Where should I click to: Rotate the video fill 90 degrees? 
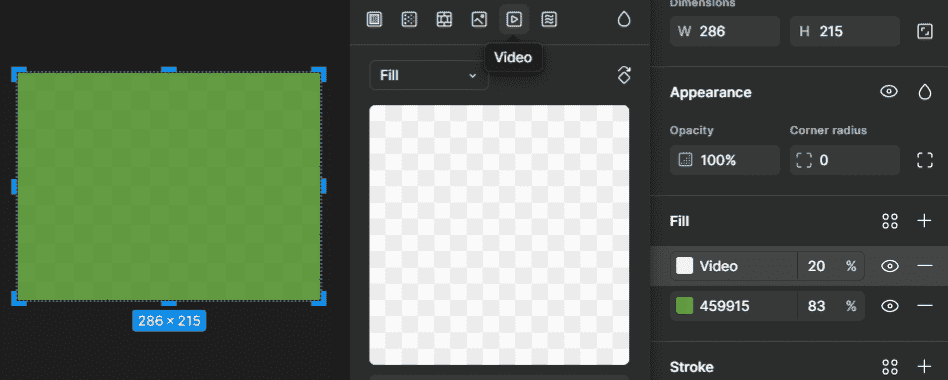tap(624, 76)
